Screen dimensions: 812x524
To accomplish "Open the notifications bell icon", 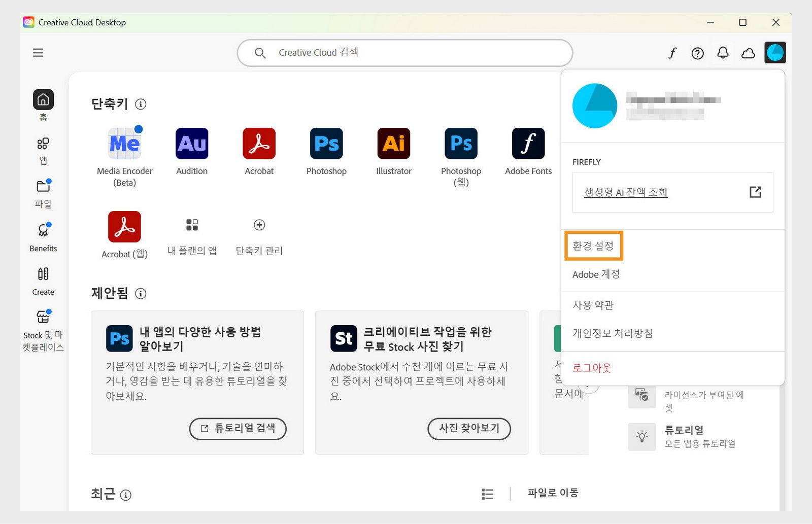I will [x=723, y=53].
